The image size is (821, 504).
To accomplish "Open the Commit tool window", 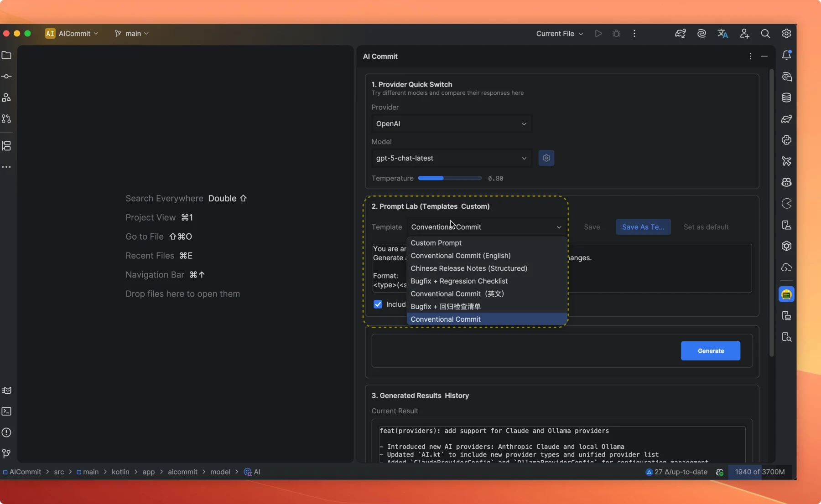I will point(7,77).
